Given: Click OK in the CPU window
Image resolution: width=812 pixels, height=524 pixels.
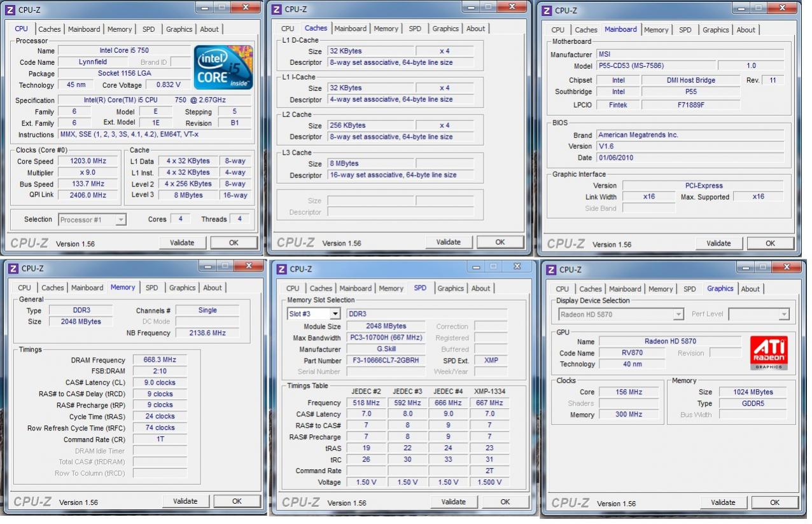Looking at the screenshot, I should point(234,242).
